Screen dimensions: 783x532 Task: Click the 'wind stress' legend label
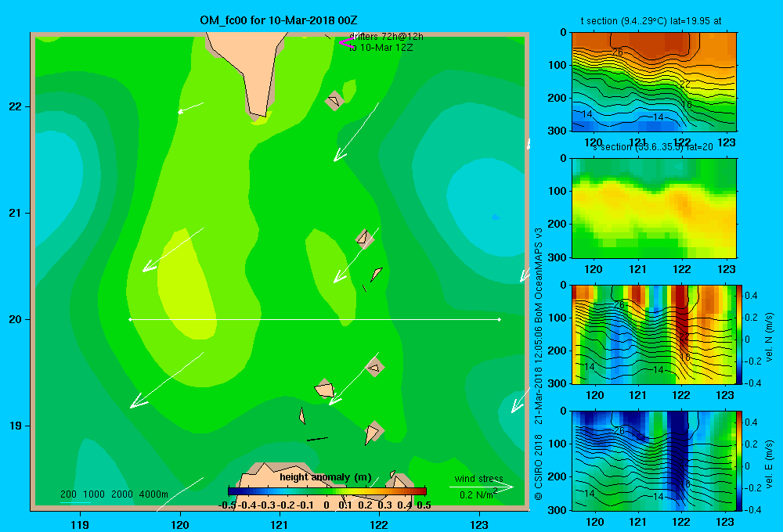tap(479, 478)
